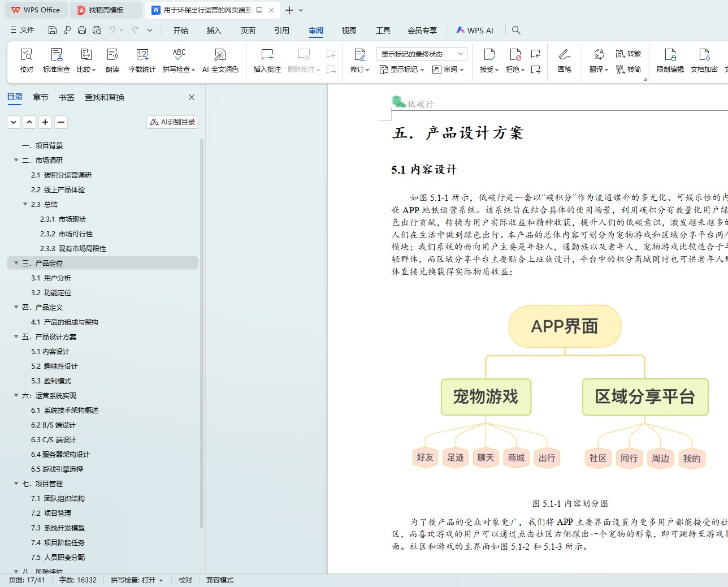
Task: Jump to 5.2 趣味性设计 in outline
Action: [54, 366]
